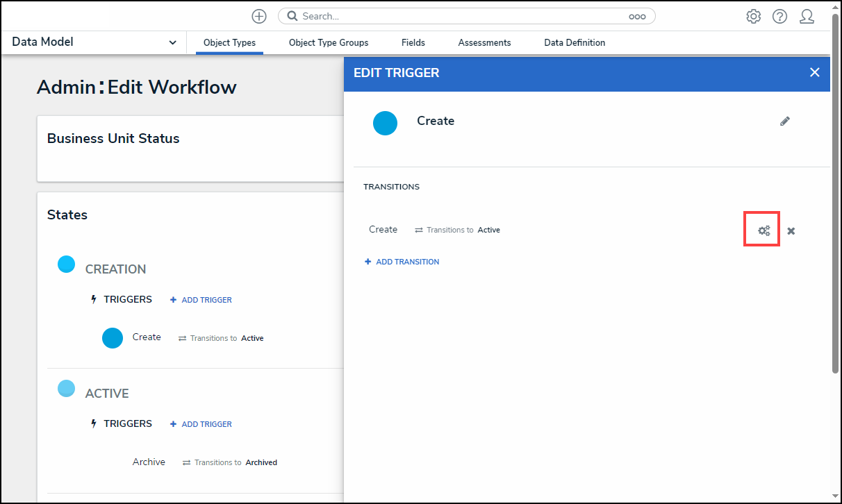Go to the Assessments tab

pyautogui.click(x=484, y=43)
